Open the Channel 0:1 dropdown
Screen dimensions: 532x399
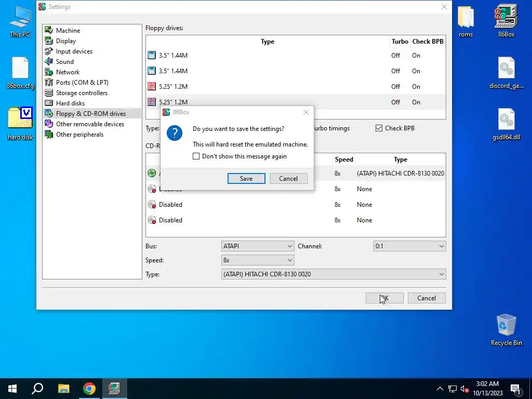coord(409,246)
